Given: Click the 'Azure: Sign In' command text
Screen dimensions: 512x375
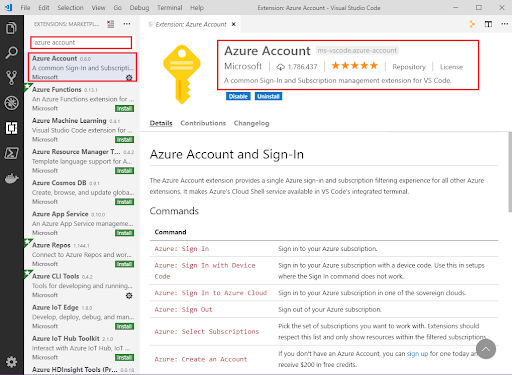Looking at the screenshot, I should click(182, 249).
